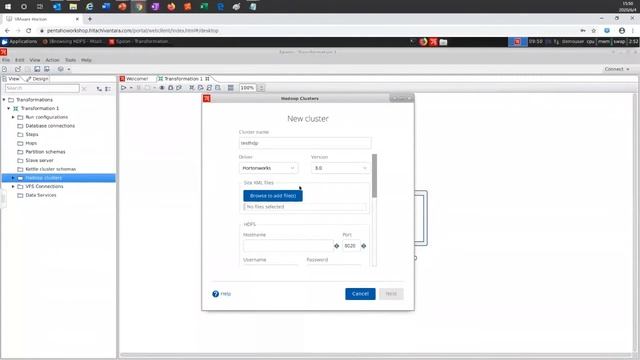The image size is (640, 360).
Task: Open the Action menu
Action: pyautogui.click(x=52, y=60)
